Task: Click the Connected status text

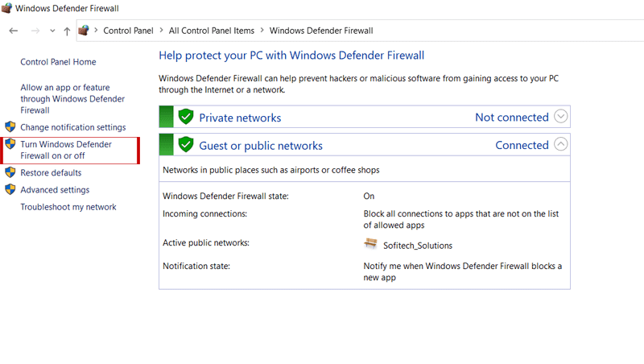Action: 522,146
